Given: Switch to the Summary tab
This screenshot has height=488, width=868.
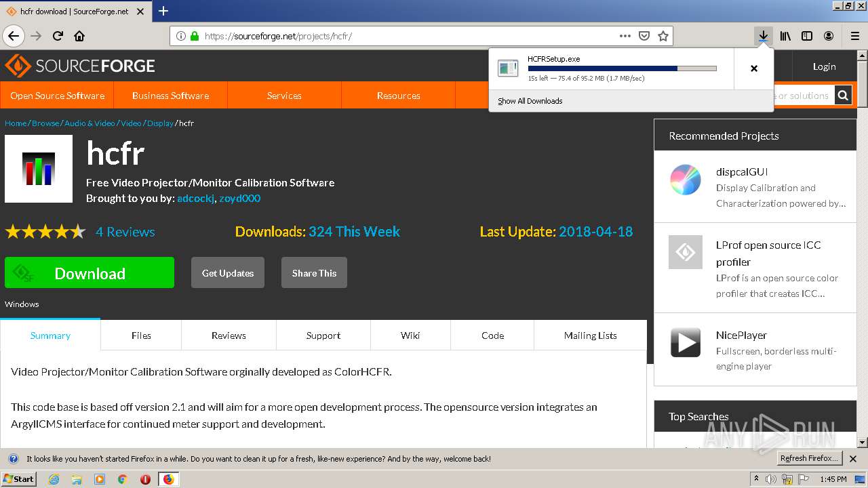Looking at the screenshot, I should [50, 335].
